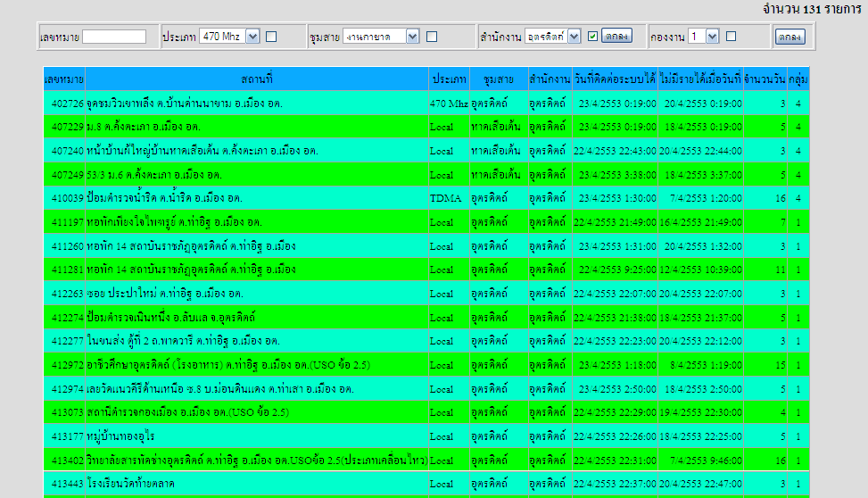The width and height of the screenshot is (868, 498).
Task: Select number cell 410039
Action: click(64, 198)
